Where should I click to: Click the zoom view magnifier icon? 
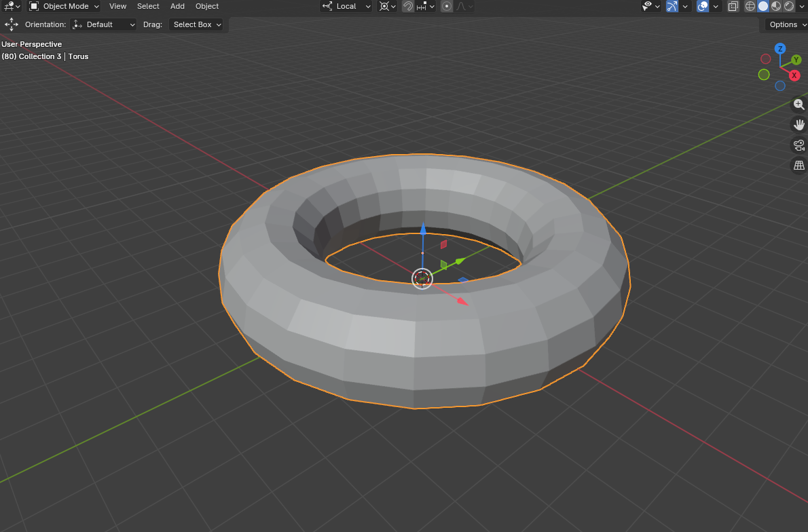[798, 104]
